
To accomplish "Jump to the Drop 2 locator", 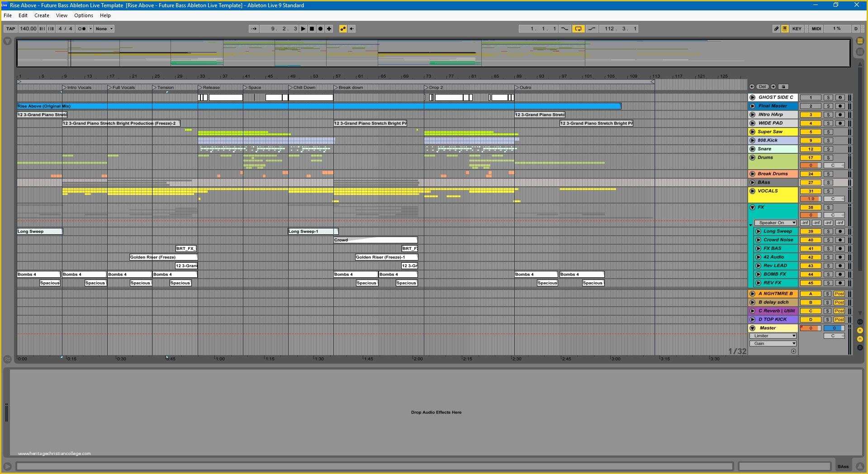I will 433,87.
